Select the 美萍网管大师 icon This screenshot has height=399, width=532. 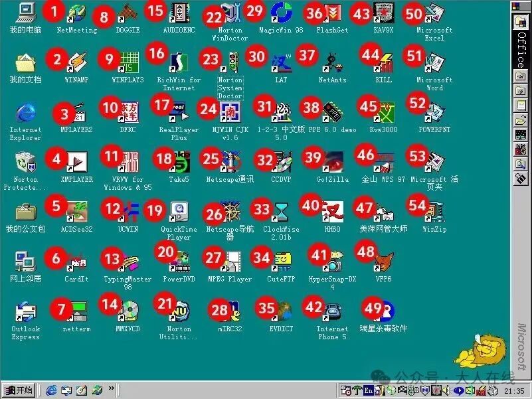point(383,212)
